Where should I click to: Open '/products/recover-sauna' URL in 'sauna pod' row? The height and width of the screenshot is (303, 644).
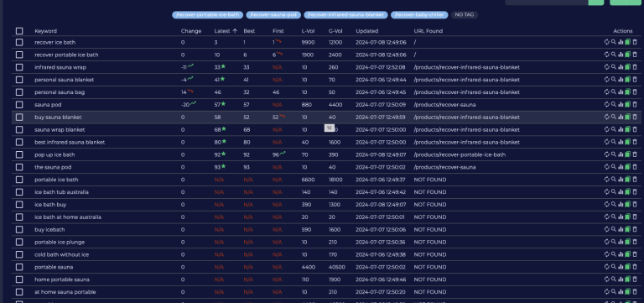444,104
